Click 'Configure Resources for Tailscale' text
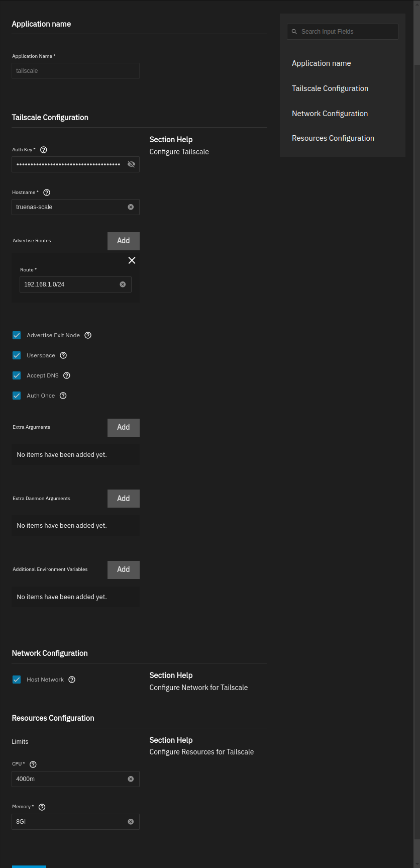This screenshot has width=420, height=868. (x=201, y=752)
